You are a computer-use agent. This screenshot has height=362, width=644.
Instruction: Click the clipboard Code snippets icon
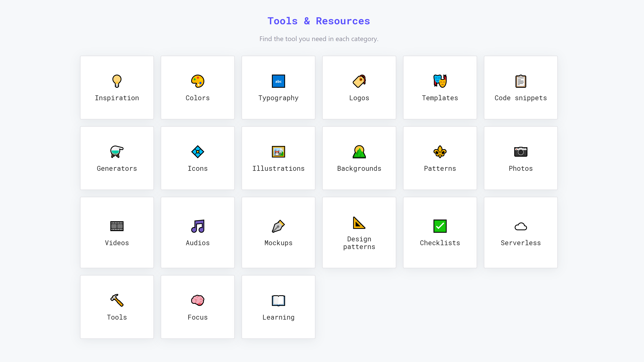[x=521, y=81]
